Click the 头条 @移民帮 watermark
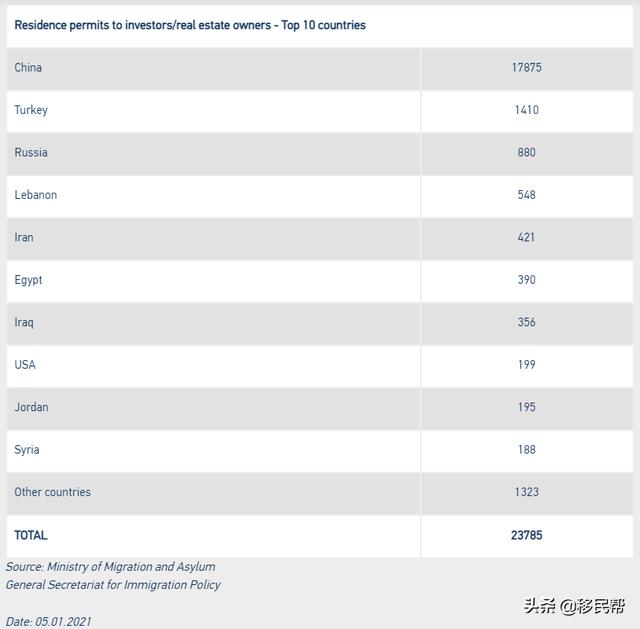Image resolution: width=640 pixels, height=629 pixels. pyautogui.click(x=575, y=605)
